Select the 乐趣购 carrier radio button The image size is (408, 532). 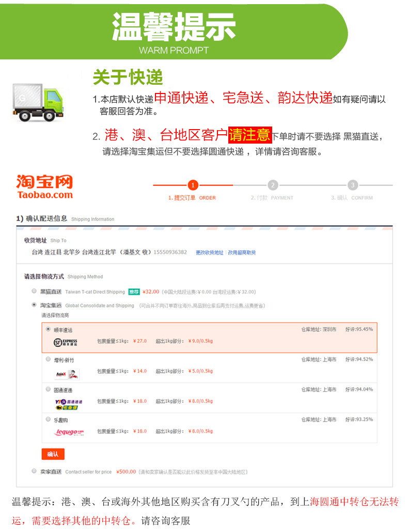coord(48,419)
